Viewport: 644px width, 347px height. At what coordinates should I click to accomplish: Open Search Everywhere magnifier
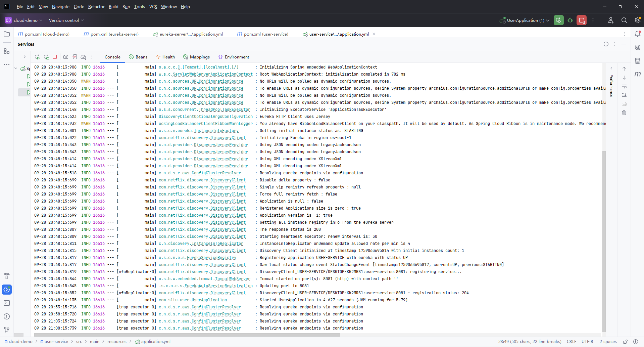click(x=624, y=20)
